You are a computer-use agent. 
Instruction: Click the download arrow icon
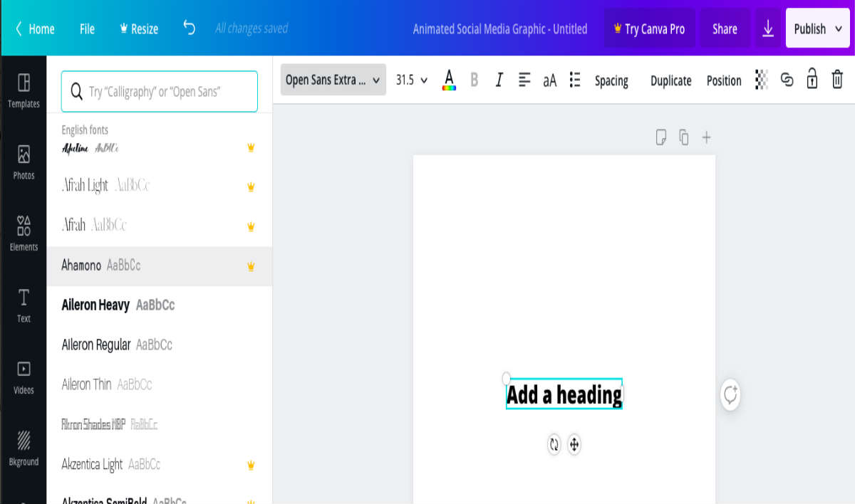768,28
